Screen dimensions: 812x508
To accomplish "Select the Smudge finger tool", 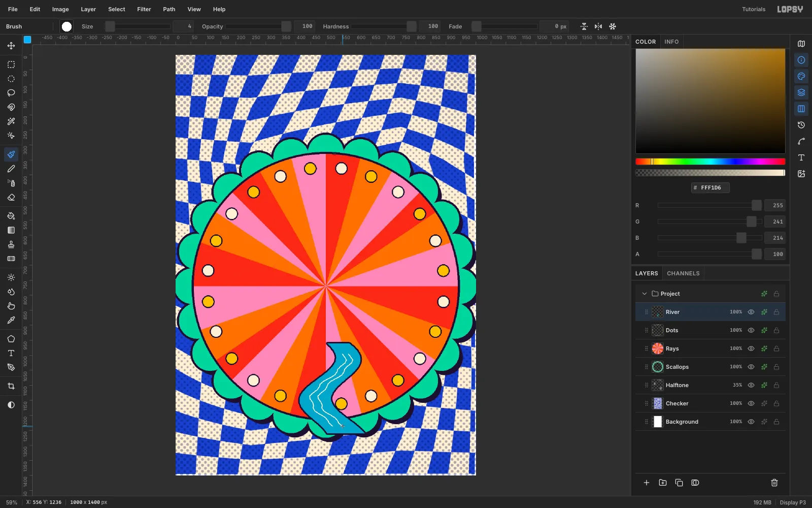I will 11,306.
